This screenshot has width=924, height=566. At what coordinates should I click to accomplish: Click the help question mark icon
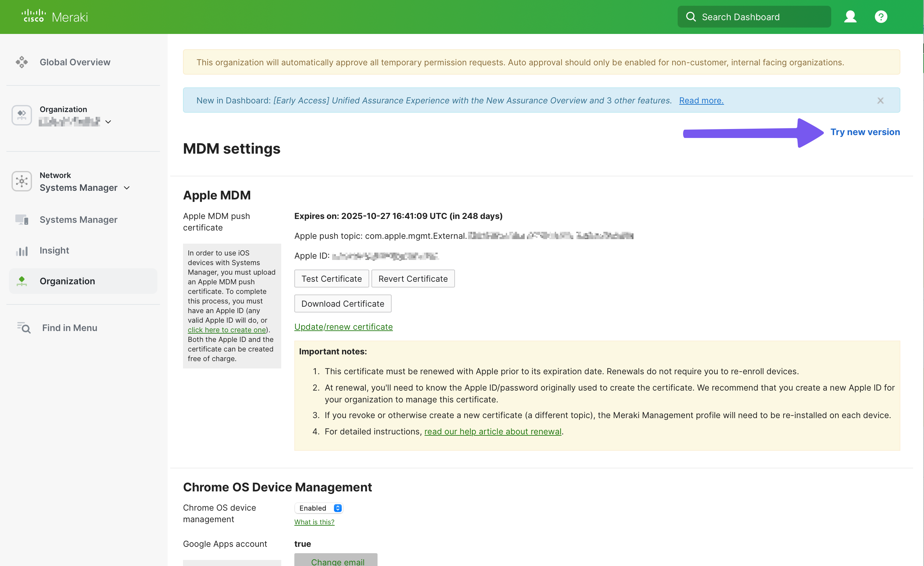881,17
